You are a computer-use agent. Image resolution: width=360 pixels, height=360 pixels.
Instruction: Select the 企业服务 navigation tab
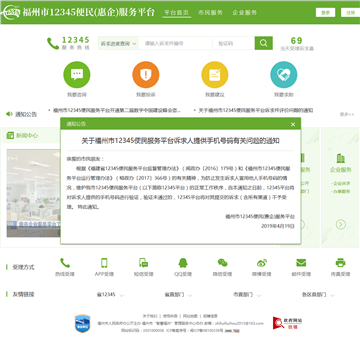coord(245,13)
